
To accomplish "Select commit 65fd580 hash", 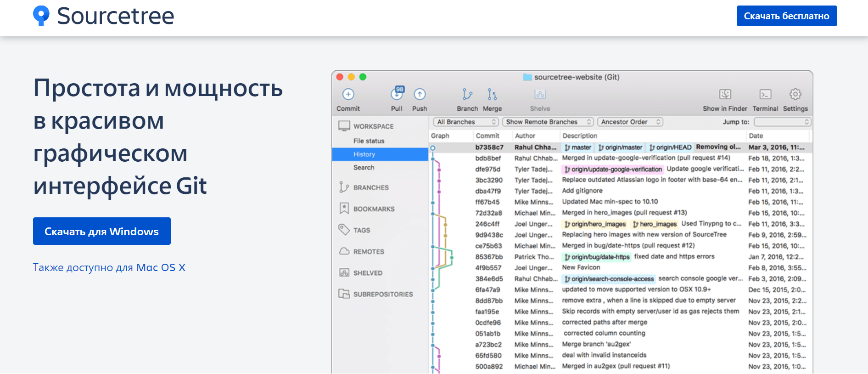I will point(488,356).
